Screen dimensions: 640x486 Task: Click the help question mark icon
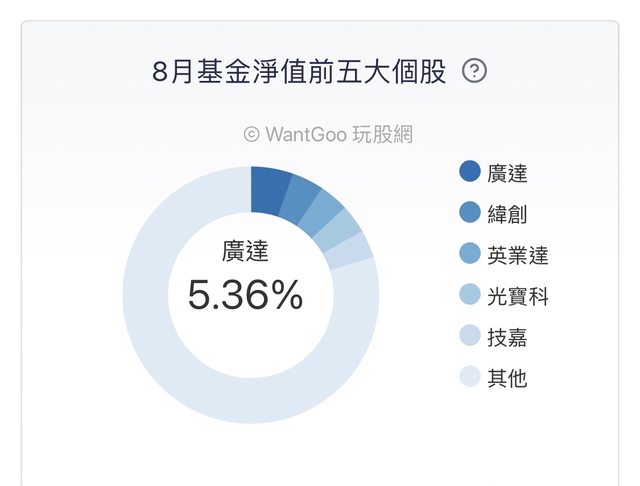pos(475,72)
